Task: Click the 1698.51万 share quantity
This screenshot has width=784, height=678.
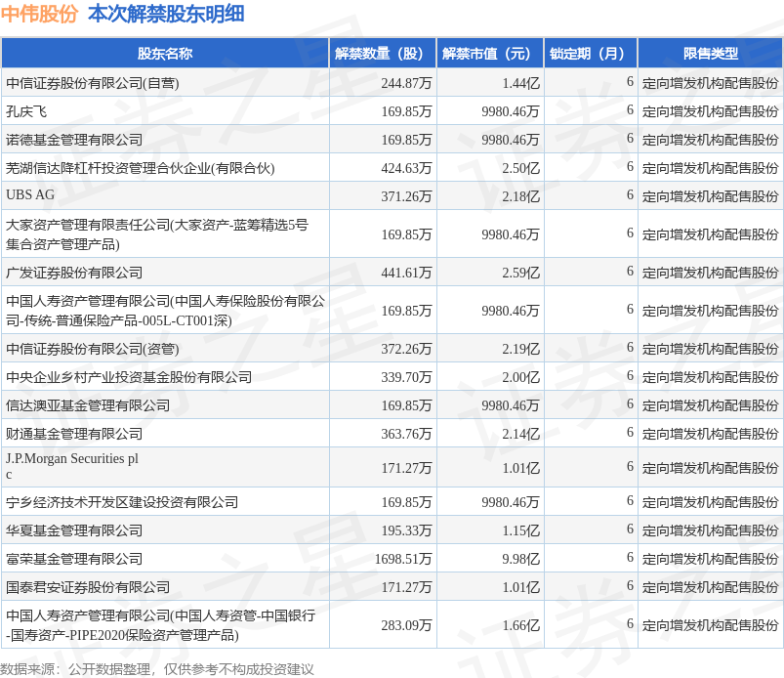Action: (x=403, y=559)
